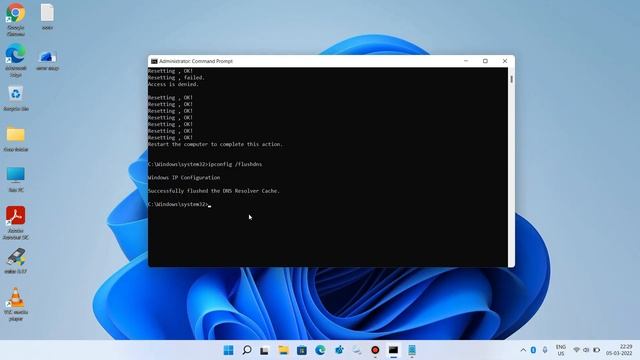Viewport: 640px width, 360px height.
Task: Click 'Windows IP Configuration' output line
Action: point(184,178)
